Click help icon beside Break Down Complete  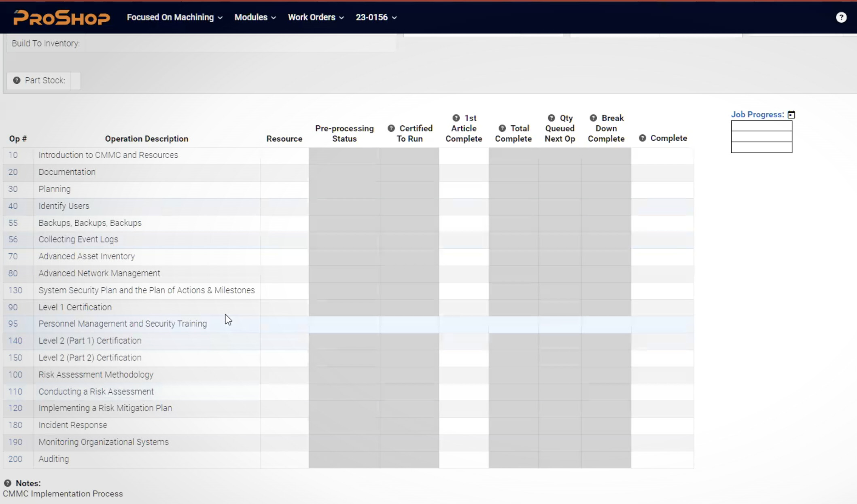[593, 118]
